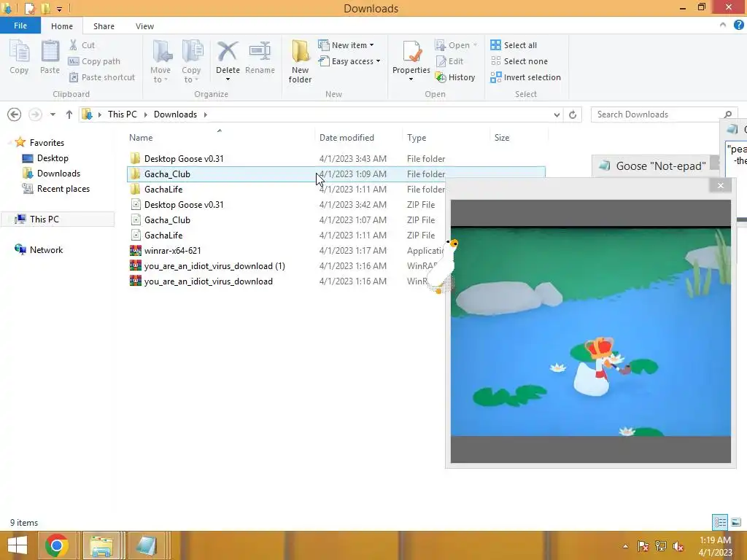Switch to the Home ribbon tab
The width and height of the screenshot is (747, 560).
coord(62,26)
